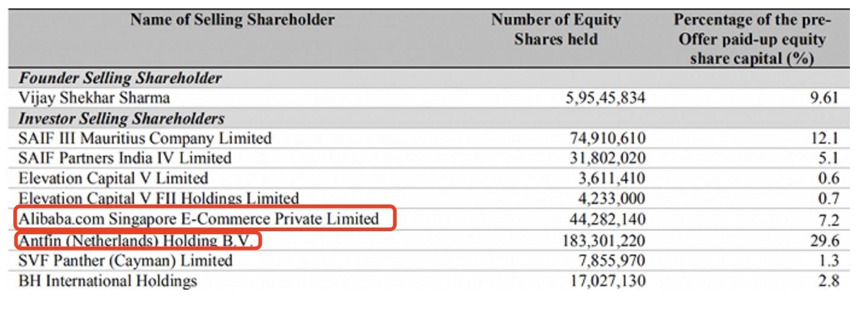Image resolution: width=868 pixels, height=315 pixels.
Task: Click the 9.61 percentage value
Action: tap(825, 98)
